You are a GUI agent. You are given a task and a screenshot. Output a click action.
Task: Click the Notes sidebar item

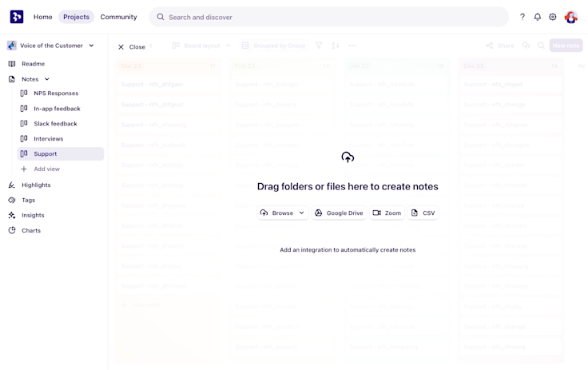pos(30,79)
